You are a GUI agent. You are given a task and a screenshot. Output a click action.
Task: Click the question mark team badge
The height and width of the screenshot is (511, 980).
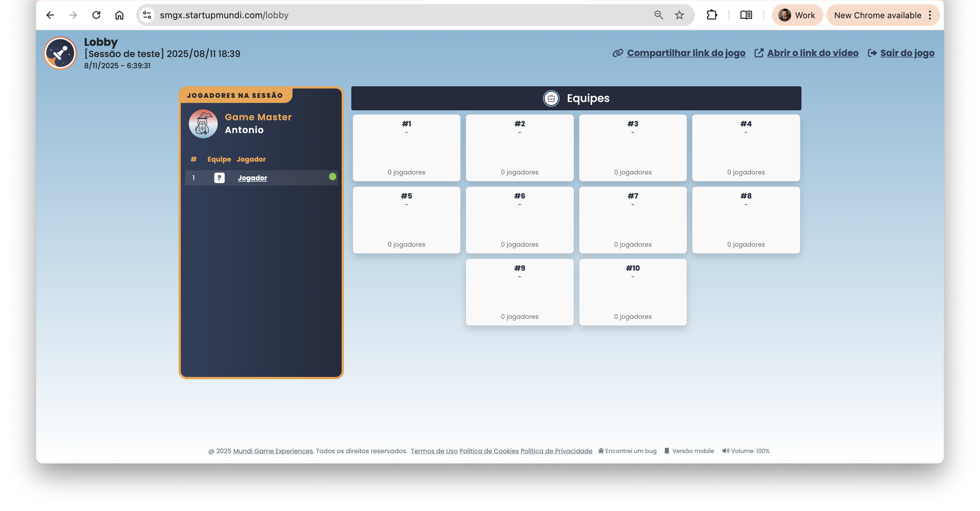click(x=219, y=178)
